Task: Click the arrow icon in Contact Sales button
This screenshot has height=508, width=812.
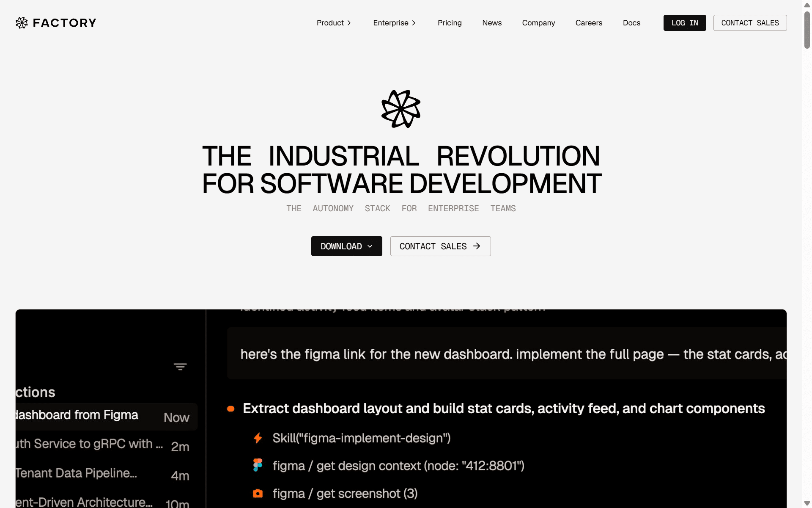Action: [477, 246]
